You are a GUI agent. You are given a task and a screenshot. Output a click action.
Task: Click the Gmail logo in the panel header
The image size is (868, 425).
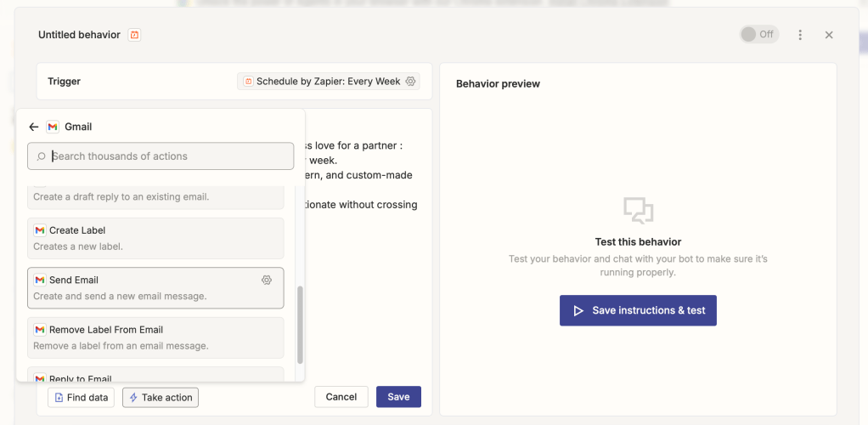click(53, 127)
